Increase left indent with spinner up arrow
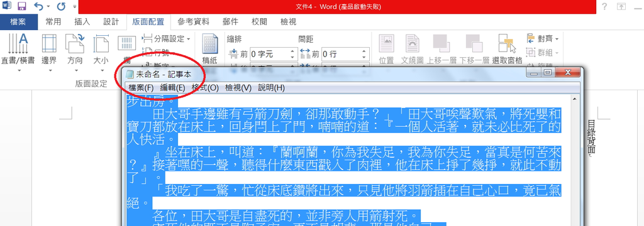The image size is (644, 226). [292, 51]
